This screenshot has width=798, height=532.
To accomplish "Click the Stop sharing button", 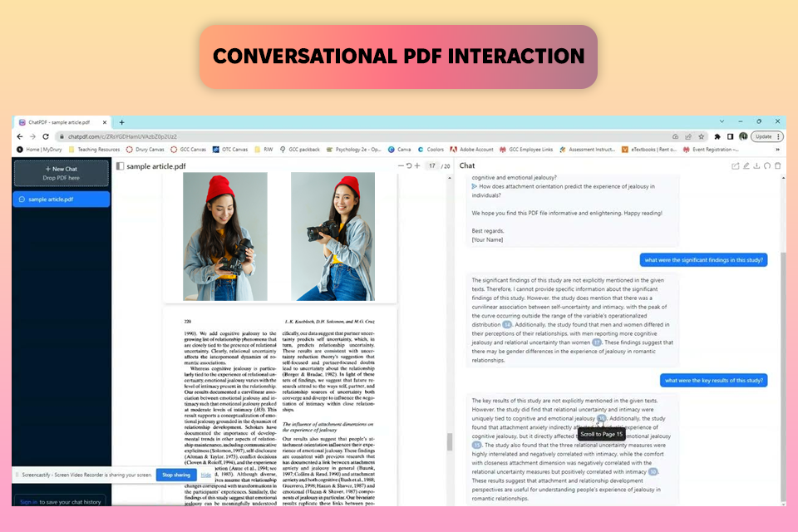I will 176,475.
